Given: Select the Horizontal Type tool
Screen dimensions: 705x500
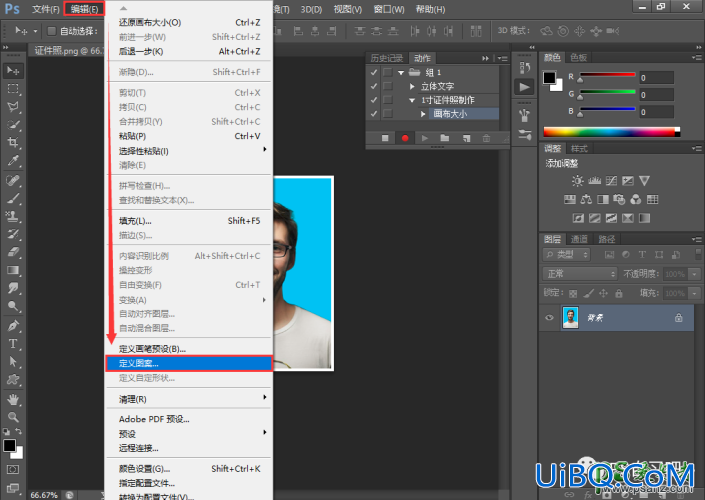Looking at the screenshot, I should 13,344.
